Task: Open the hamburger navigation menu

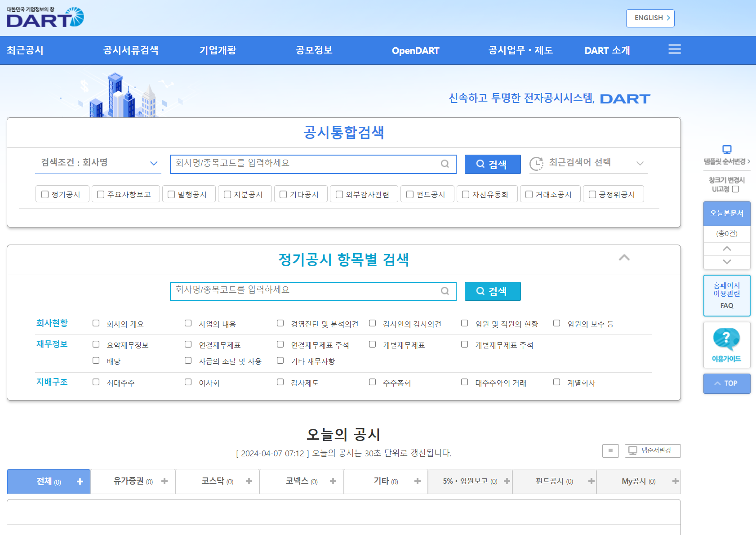Action: pyautogui.click(x=674, y=49)
